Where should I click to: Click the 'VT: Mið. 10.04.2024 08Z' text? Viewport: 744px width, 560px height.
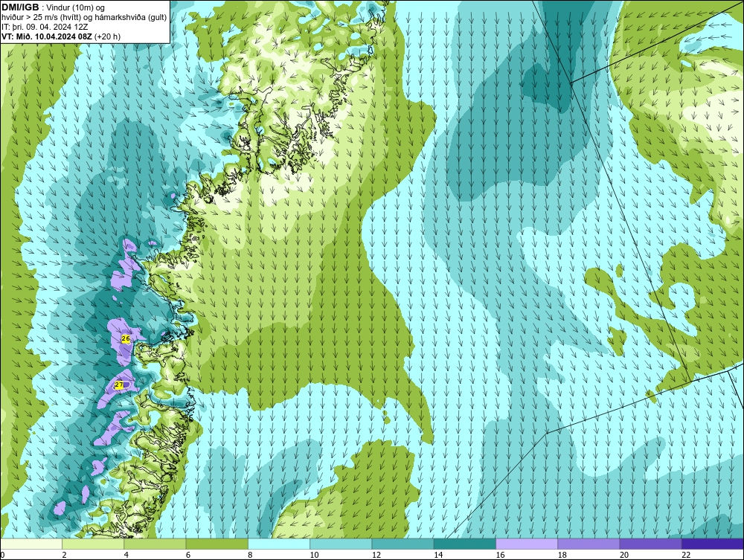click(48, 36)
